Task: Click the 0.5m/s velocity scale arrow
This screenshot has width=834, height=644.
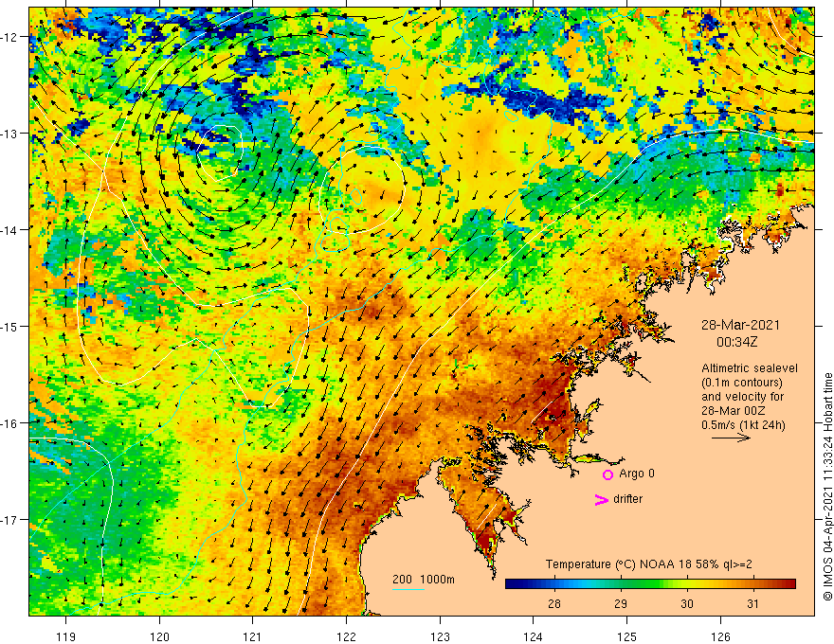Action: click(731, 438)
